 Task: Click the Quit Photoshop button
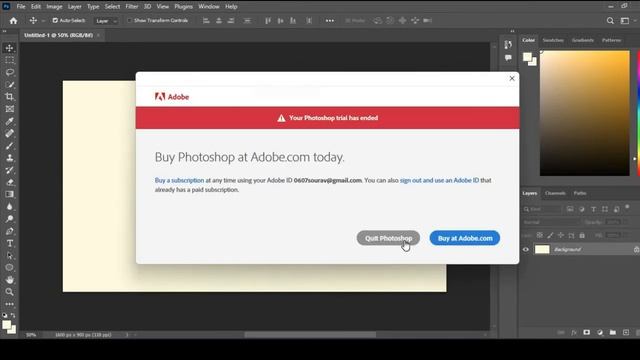pos(388,238)
